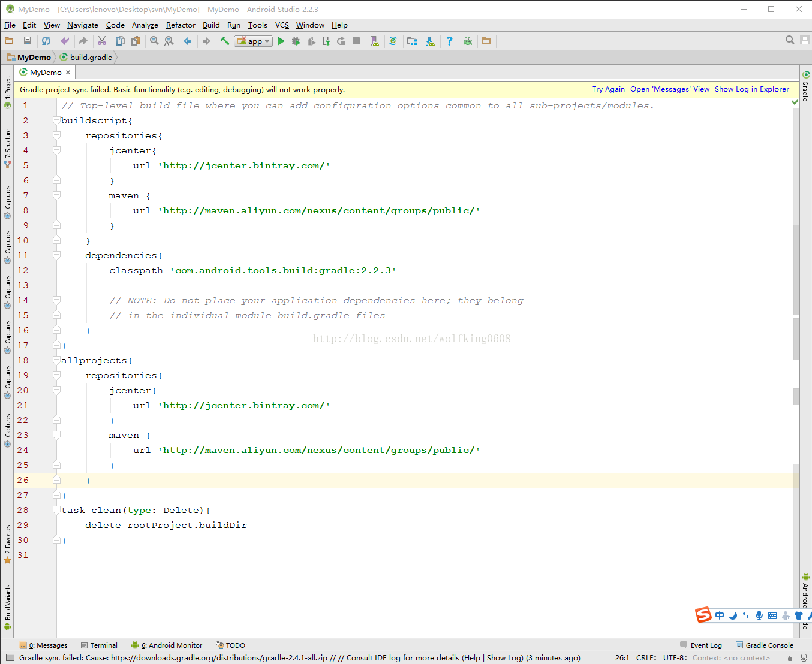
Task: Open Help with the question mark icon
Action: (449, 41)
